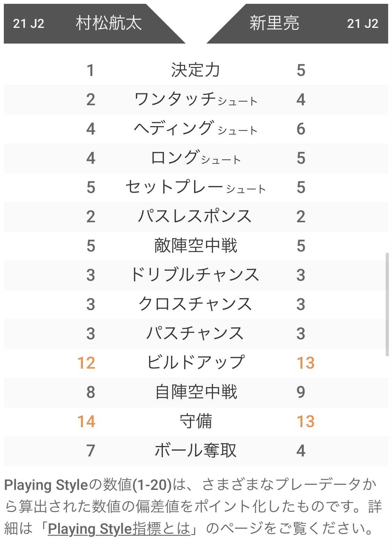The height and width of the screenshot is (554, 392).
Task: Click the 自陣空中戦 row label
Action: pyautogui.click(x=195, y=392)
